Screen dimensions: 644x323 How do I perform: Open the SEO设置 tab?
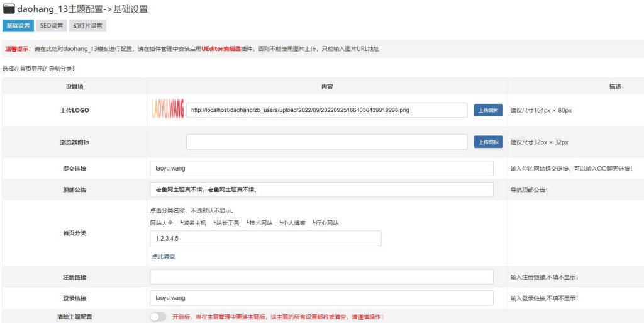pos(52,26)
